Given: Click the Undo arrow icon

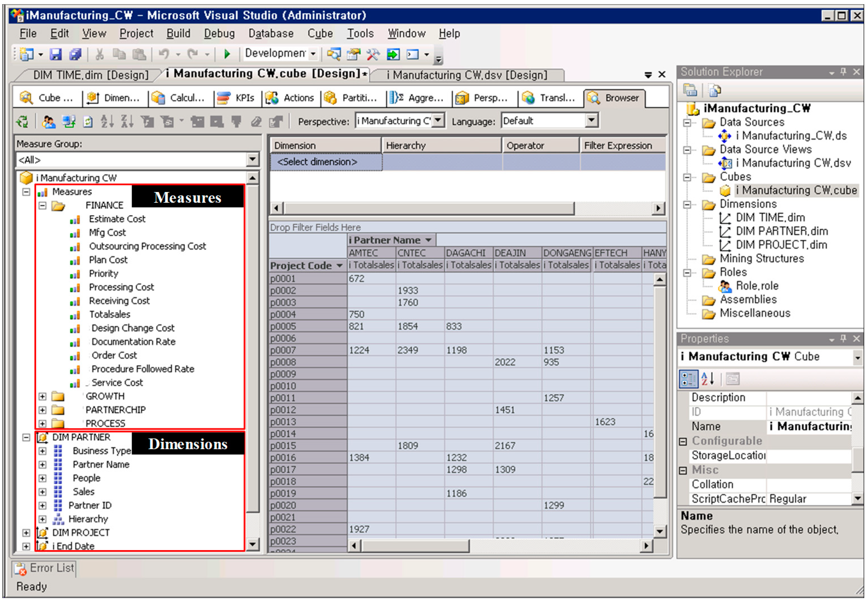Looking at the screenshot, I should pyautogui.click(x=164, y=54).
